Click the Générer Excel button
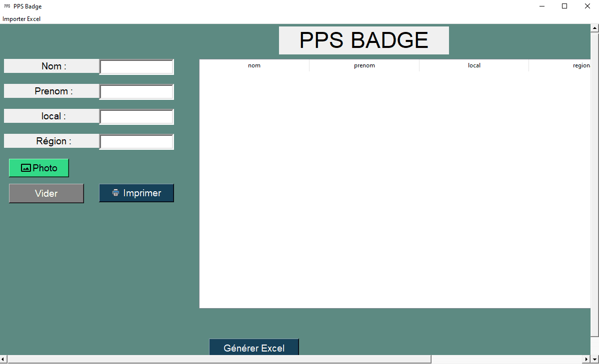This screenshot has height=364, width=599. (x=253, y=347)
